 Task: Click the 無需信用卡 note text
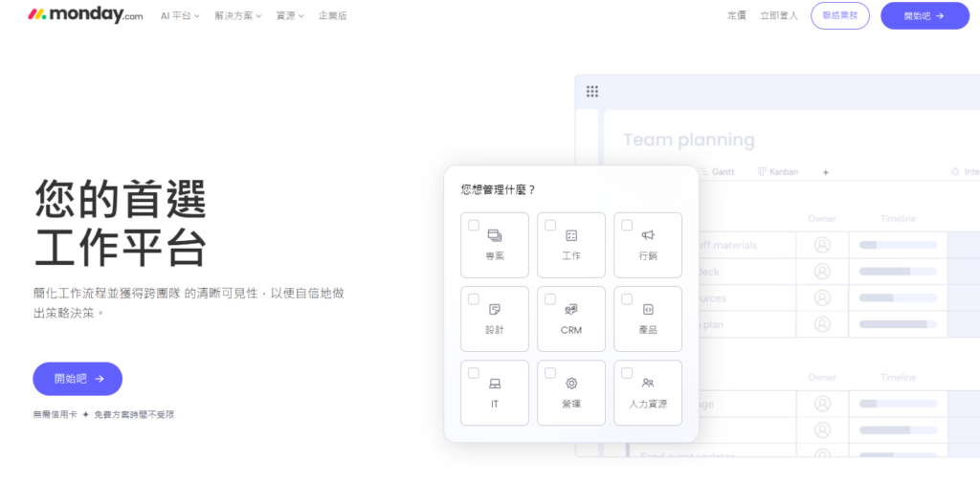(55, 415)
